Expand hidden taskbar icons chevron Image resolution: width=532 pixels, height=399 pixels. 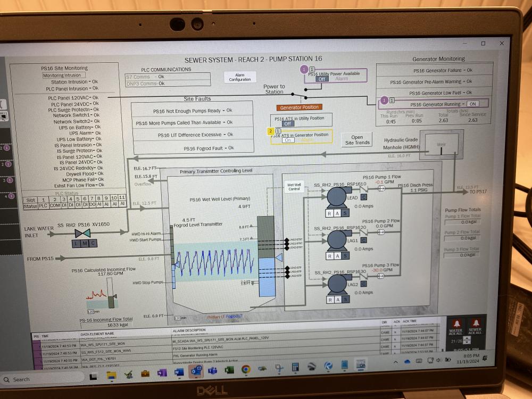click(x=396, y=361)
